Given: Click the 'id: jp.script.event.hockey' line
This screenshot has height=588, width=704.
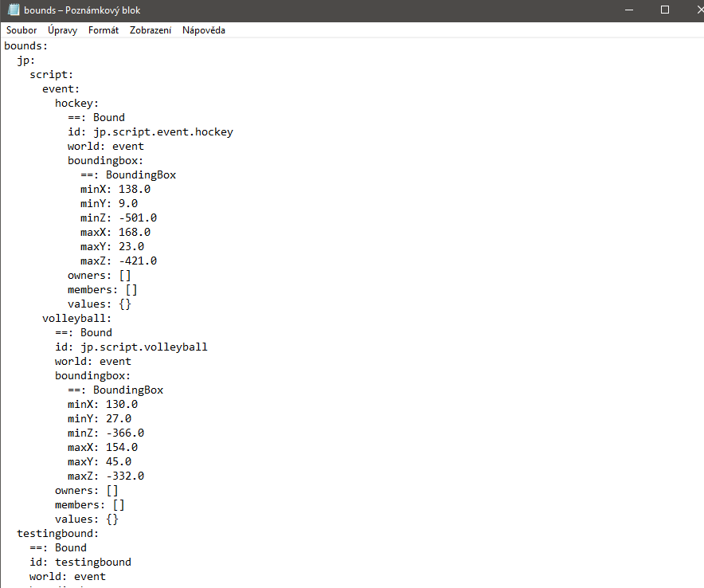Looking at the screenshot, I should coord(151,132).
